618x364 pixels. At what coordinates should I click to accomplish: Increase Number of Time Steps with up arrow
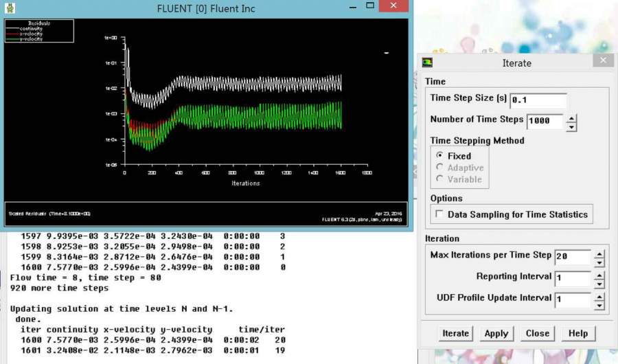571,118
